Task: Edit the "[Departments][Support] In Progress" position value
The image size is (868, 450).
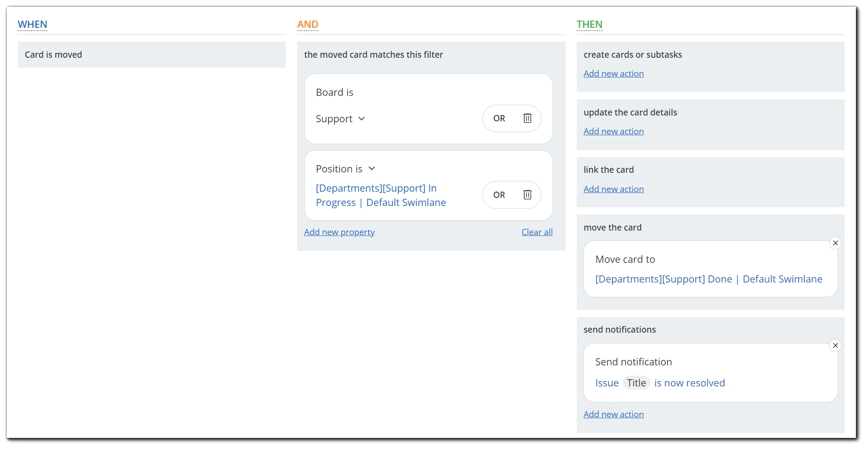Action: coord(381,195)
